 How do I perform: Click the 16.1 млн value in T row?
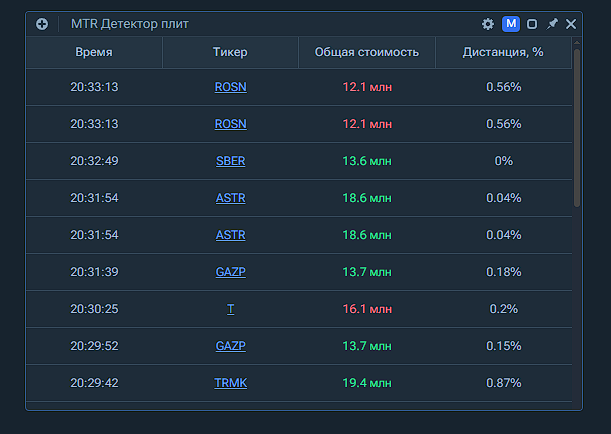click(x=366, y=309)
